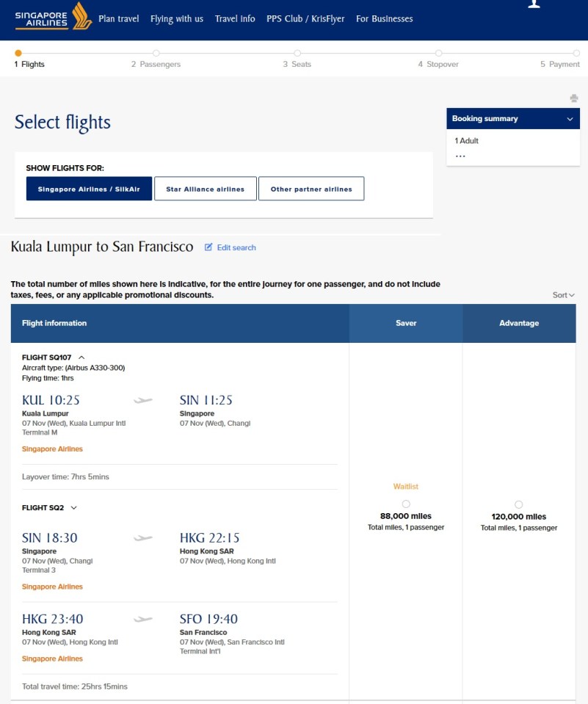Collapse the Flight SQ107 details chevron
Image resolution: width=588 pixels, height=704 pixels.
tap(81, 358)
